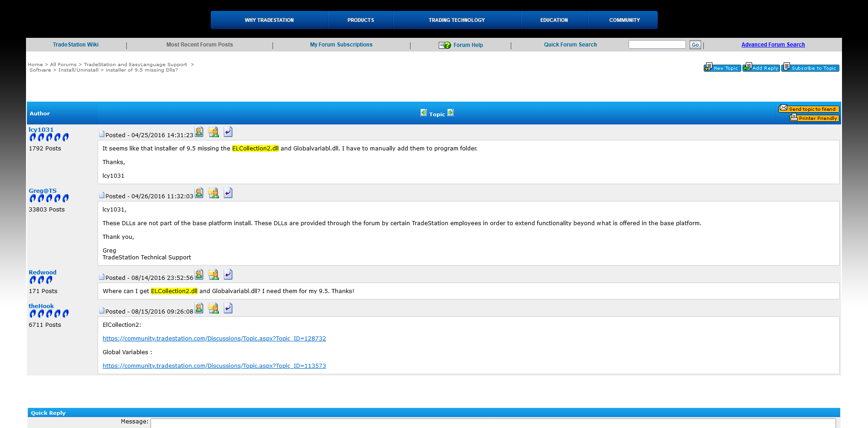868x428 pixels.
Task: Click the Add Reply button
Action: pyautogui.click(x=761, y=67)
